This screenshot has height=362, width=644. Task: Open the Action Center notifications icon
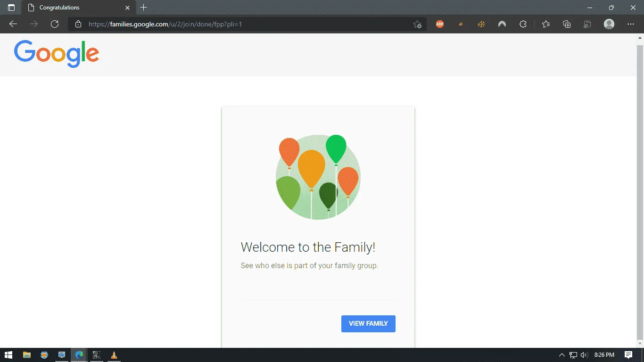[x=628, y=355]
